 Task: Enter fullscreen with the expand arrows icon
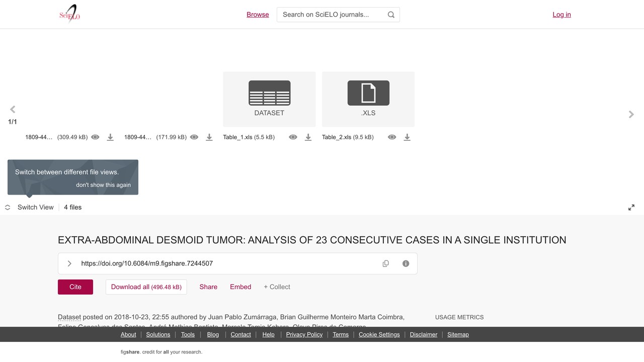click(631, 207)
